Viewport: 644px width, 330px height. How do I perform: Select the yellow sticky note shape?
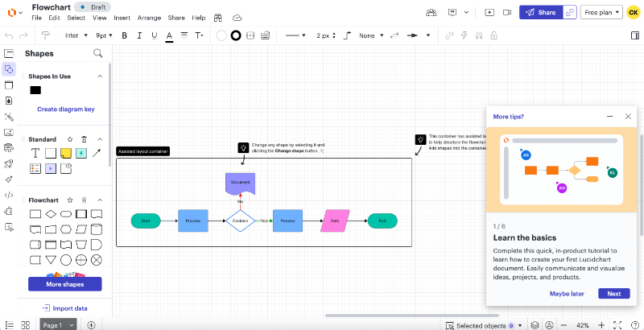[66, 153]
